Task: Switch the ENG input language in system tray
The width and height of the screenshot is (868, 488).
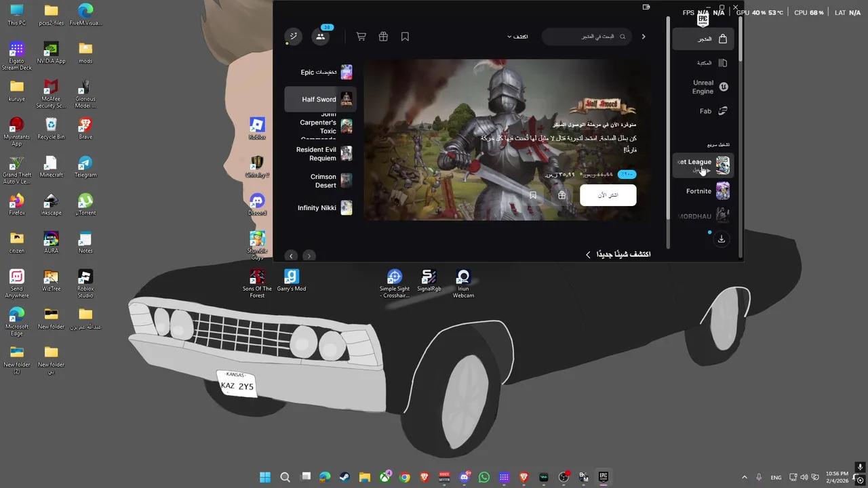Action: click(x=776, y=477)
